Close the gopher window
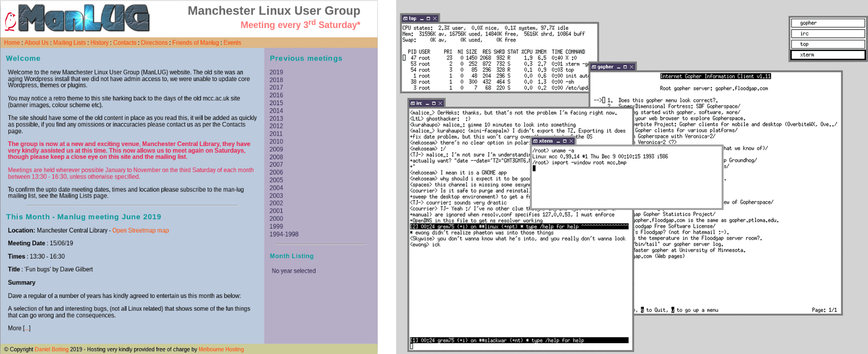 coord(632,67)
